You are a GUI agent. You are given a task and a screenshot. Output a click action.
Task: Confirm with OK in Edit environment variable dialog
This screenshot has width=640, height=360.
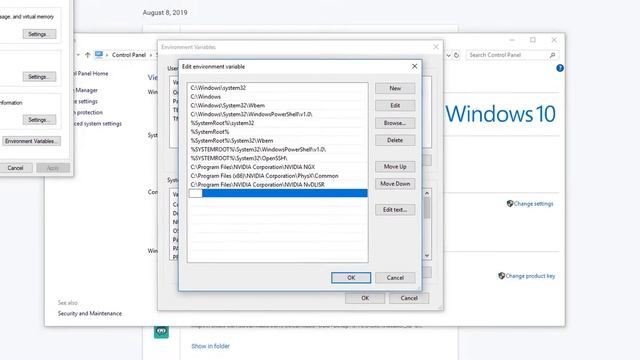click(351, 278)
